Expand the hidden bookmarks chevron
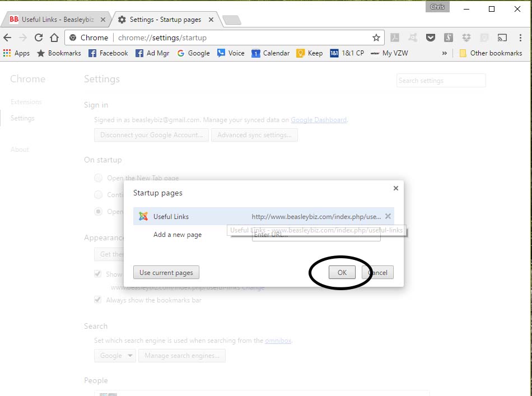Image resolution: width=532 pixels, height=396 pixels. (444, 53)
